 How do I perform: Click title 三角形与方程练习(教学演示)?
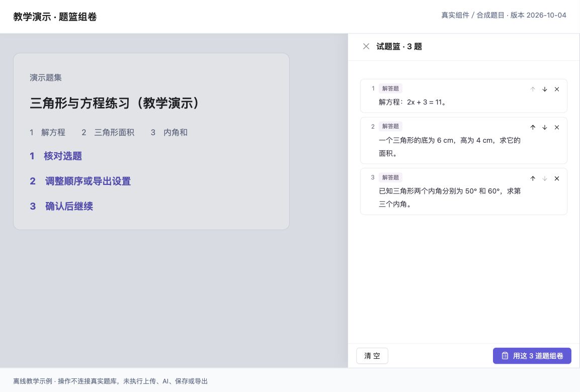click(115, 103)
